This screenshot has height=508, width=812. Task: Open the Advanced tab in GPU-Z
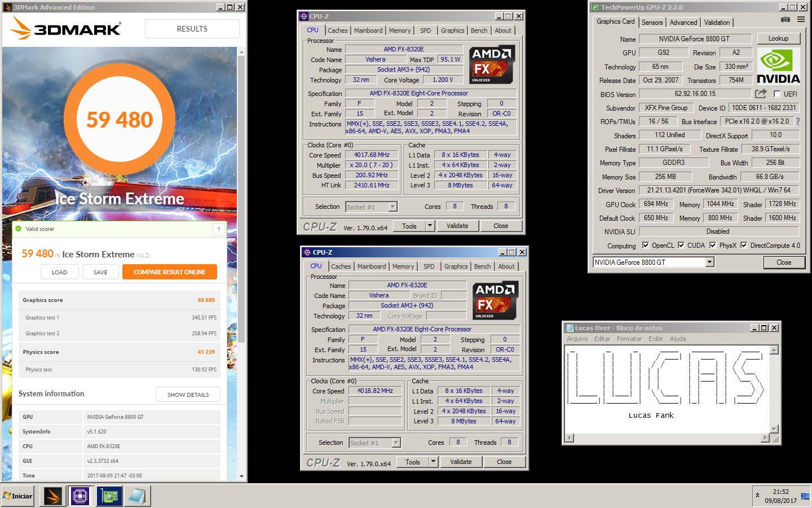click(x=683, y=23)
